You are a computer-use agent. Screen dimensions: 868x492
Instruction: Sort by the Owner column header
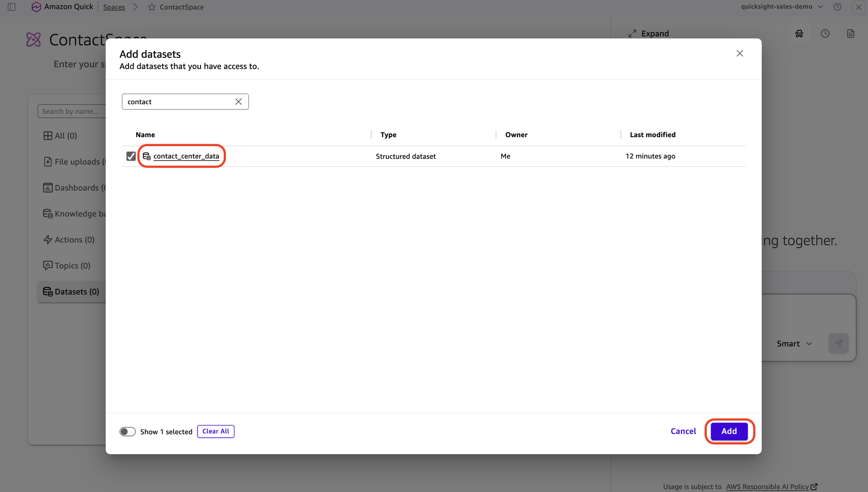[x=516, y=135]
